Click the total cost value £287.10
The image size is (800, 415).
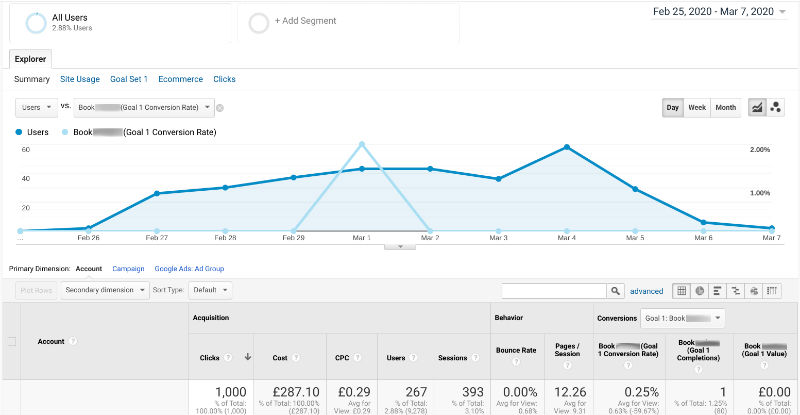click(296, 392)
